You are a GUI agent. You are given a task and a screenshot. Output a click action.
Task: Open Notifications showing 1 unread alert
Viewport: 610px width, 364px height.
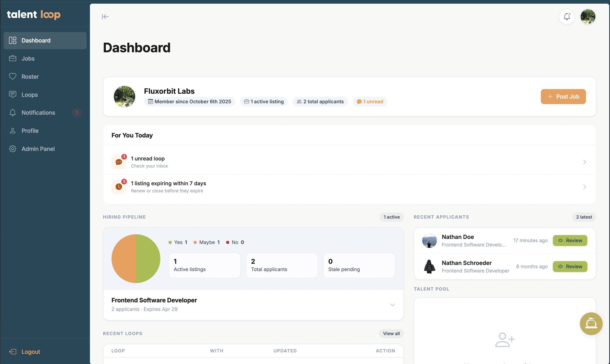(38, 113)
